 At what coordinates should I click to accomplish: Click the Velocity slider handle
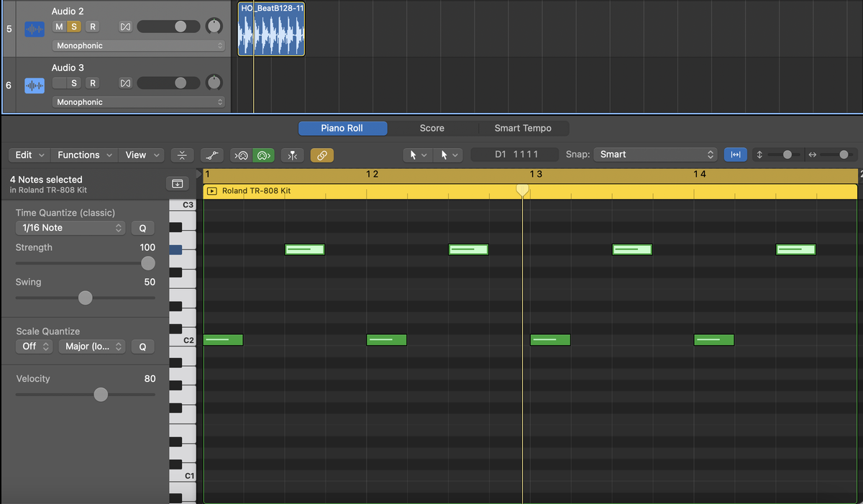101,394
